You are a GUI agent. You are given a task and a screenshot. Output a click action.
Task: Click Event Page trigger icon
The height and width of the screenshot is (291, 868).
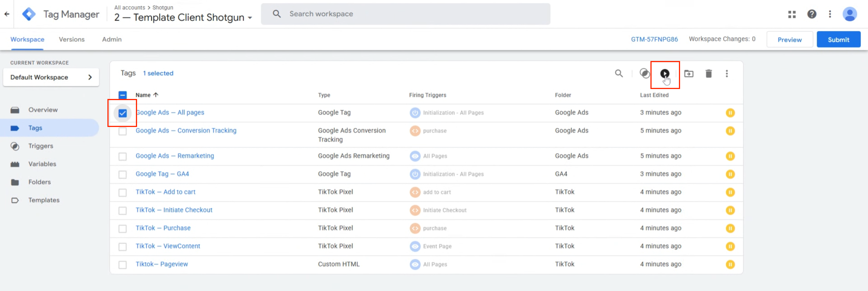coord(415,246)
